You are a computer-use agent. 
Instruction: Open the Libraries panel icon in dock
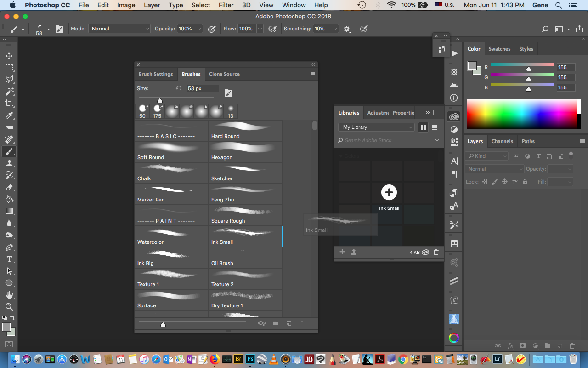[454, 117]
